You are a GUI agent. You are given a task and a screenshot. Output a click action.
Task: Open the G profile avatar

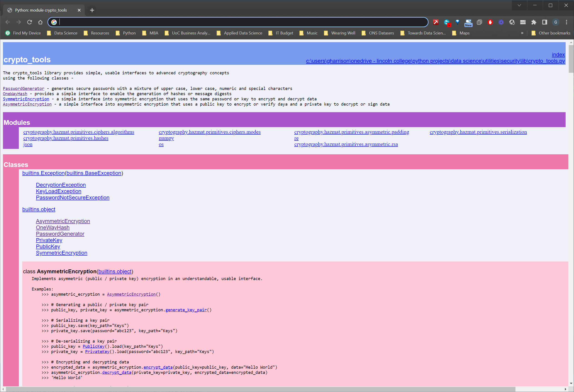pos(555,22)
